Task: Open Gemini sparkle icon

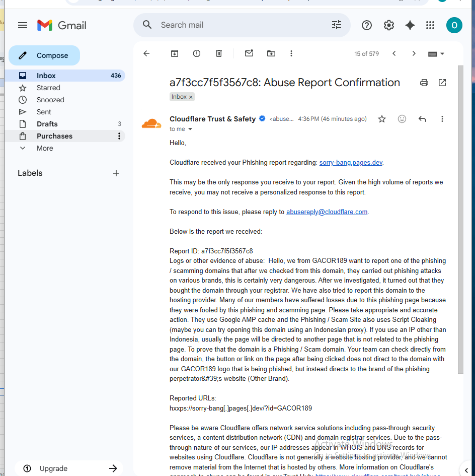Action: (x=410, y=25)
